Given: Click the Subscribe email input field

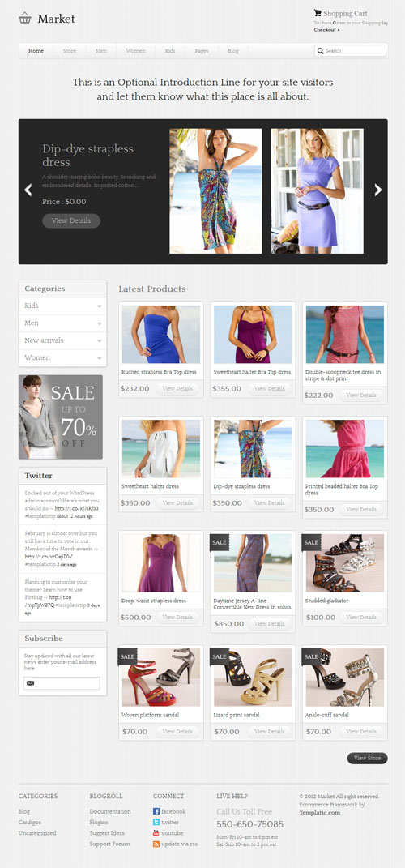Looking at the screenshot, I should (x=62, y=683).
